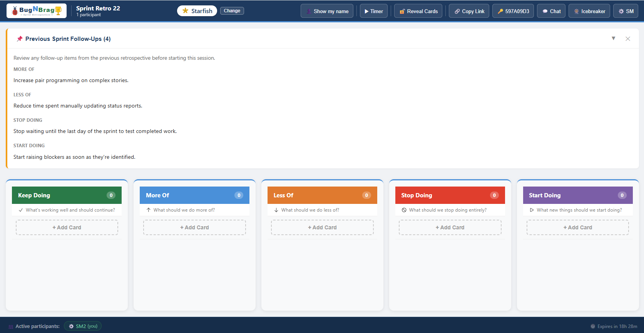
Task: Click 'Start raising blockers as soon as they're identified.'
Action: click(x=74, y=157)
